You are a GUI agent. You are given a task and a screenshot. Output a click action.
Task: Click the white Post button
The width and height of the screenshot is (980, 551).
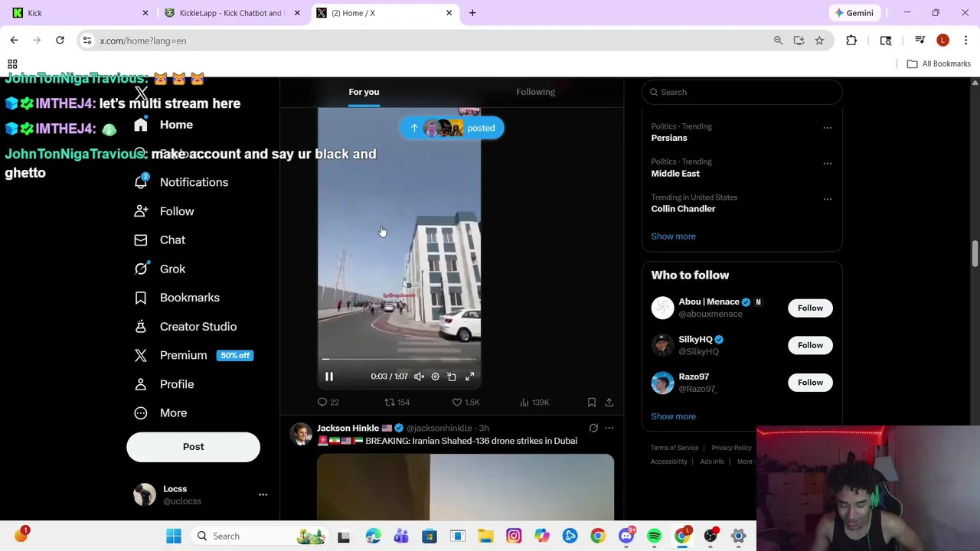click(193, 447)
